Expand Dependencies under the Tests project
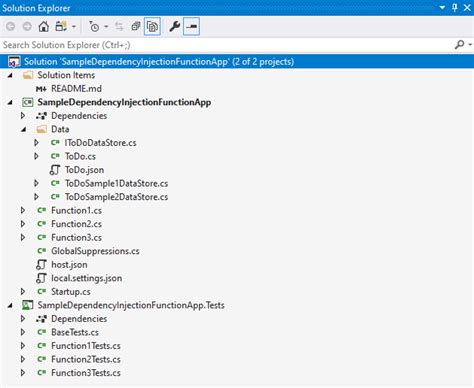Image resolution: width=474 pixels, height=388 pixels. pyautogui.click(x=23, y=319)
